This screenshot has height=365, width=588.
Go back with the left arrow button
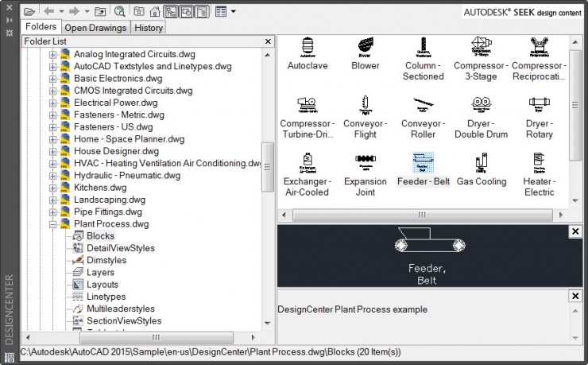49,12
